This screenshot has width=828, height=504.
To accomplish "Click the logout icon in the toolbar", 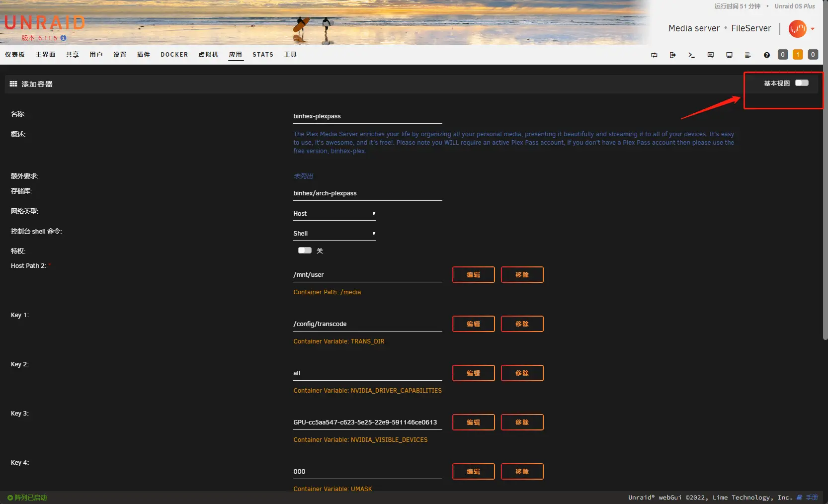I will [672, 55].
